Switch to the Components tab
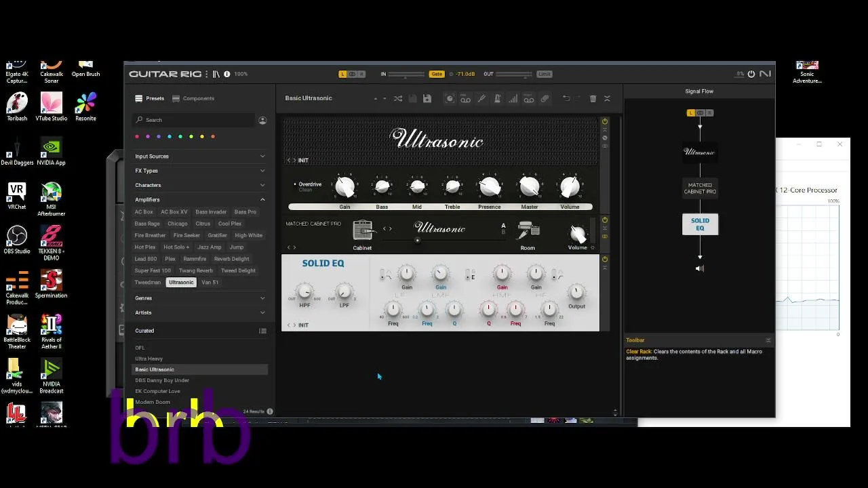Screen dimensions: 868x488 (x=193, y=98)
